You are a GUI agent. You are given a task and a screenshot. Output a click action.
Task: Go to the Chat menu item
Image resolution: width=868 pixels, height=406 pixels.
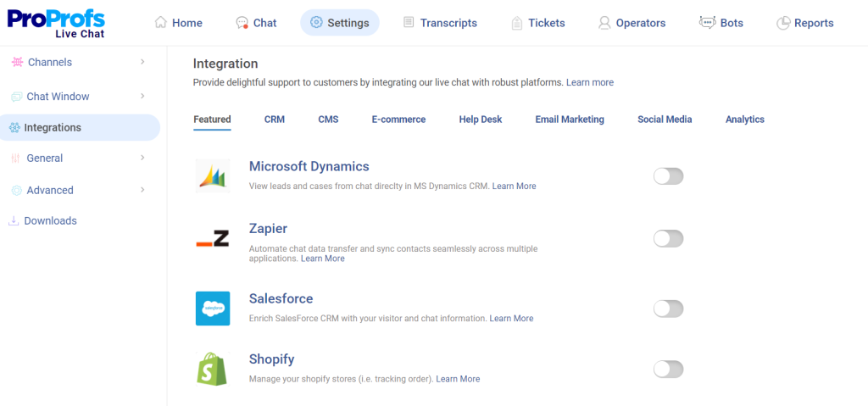265,23
